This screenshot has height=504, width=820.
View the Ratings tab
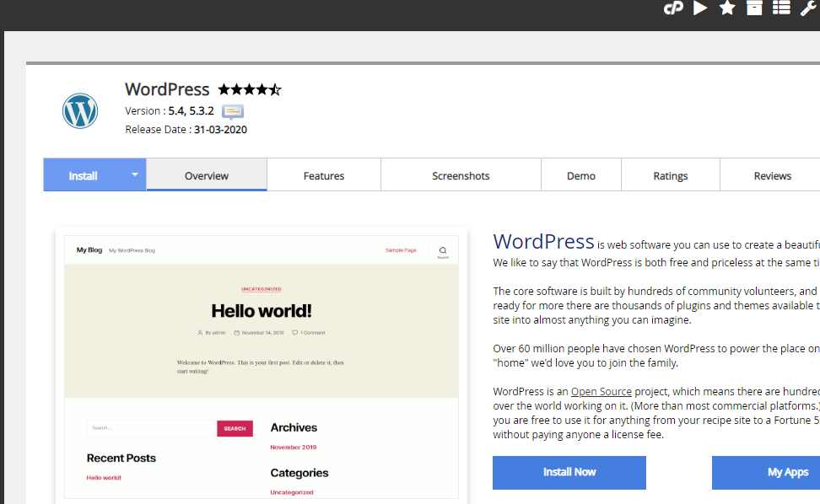[670, 175]
